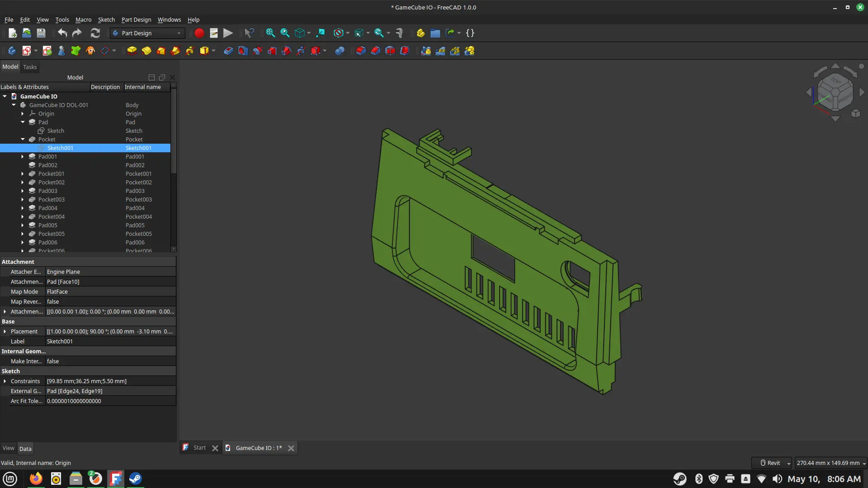The image size is (868, 488).
Task: Select the Pocket tool icon
Action: click(x=228, y=51)
